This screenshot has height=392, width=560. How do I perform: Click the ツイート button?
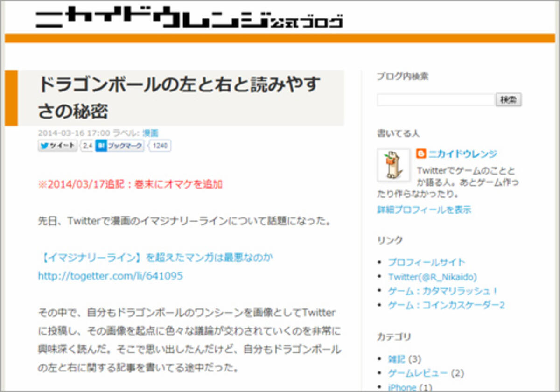pyautogui.click(x=57, y=146)
